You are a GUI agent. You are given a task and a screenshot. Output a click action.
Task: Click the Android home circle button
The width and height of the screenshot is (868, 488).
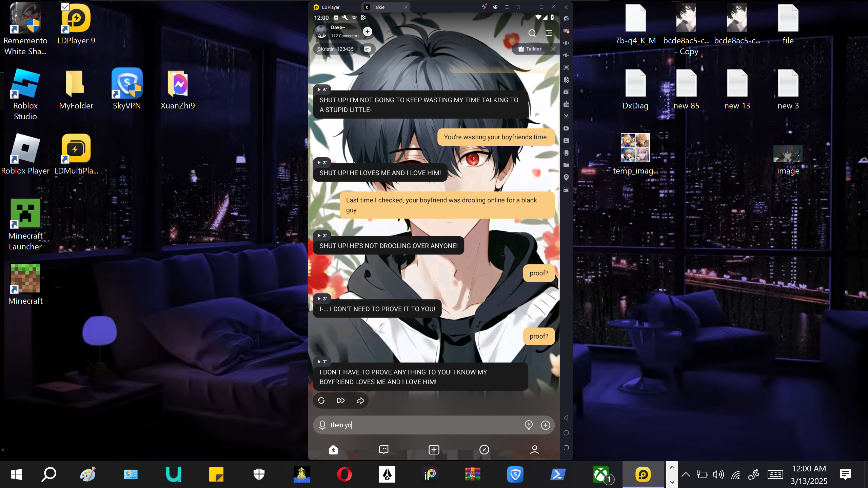566,433
